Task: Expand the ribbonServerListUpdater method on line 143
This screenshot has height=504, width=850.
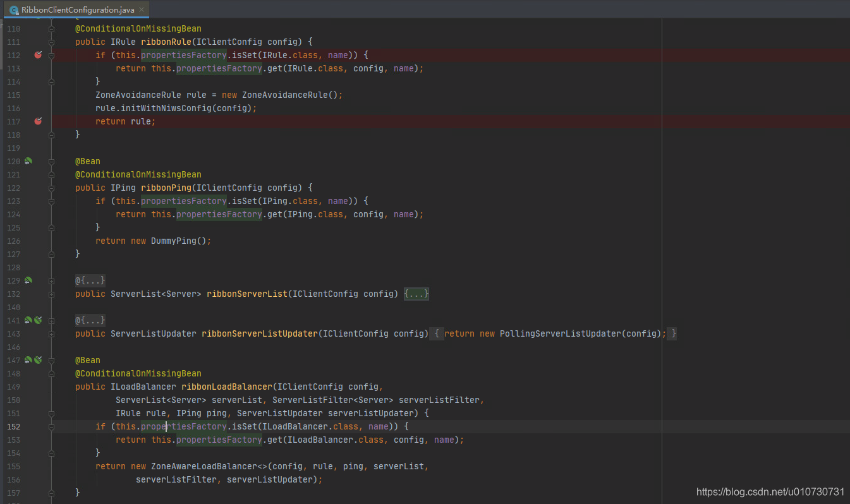Action: pos(52,333)
